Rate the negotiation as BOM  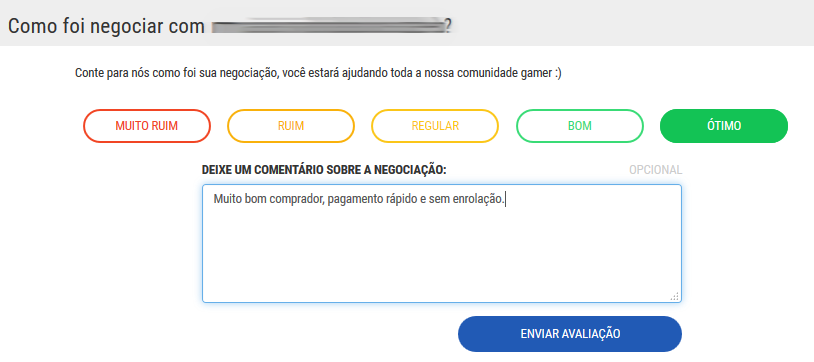tap(580, 126)
